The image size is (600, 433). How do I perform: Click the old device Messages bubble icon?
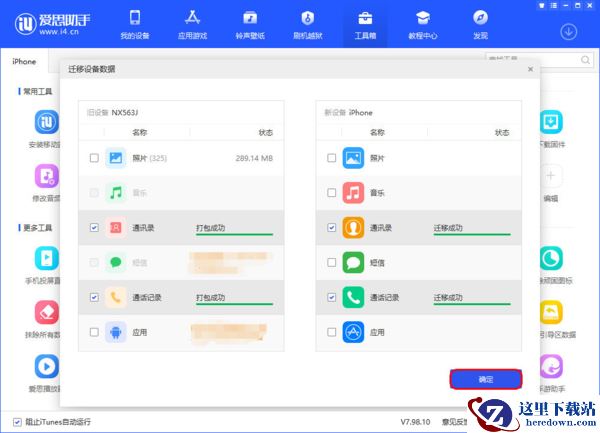coord(116,262)
